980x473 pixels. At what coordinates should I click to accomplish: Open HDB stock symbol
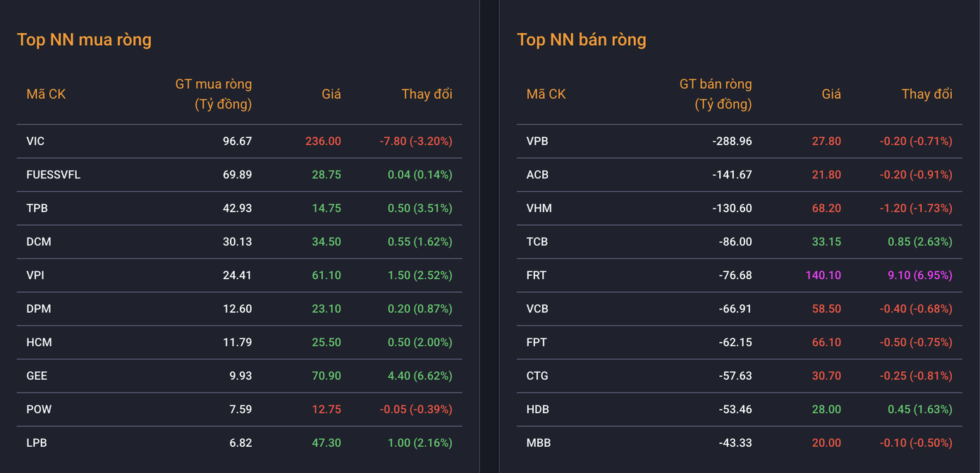(x=537, y=409)
